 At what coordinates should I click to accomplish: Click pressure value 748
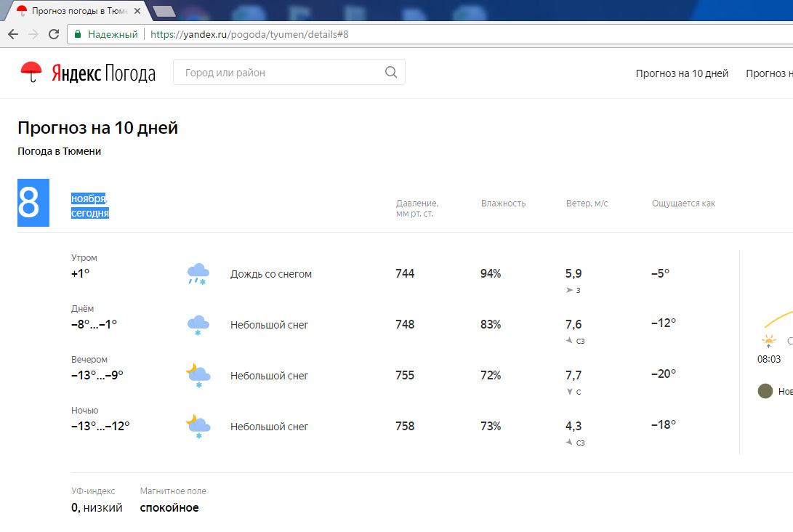(405, 324)
